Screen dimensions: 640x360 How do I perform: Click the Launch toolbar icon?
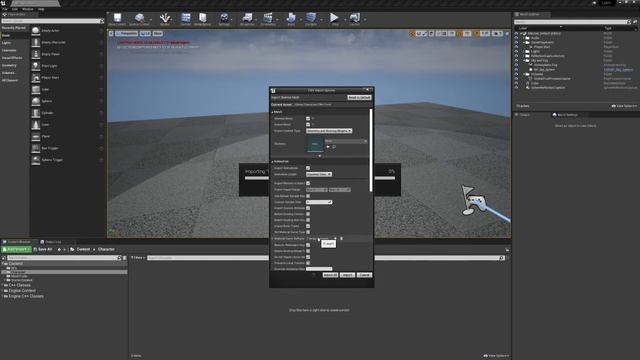(x=354, y=19)
